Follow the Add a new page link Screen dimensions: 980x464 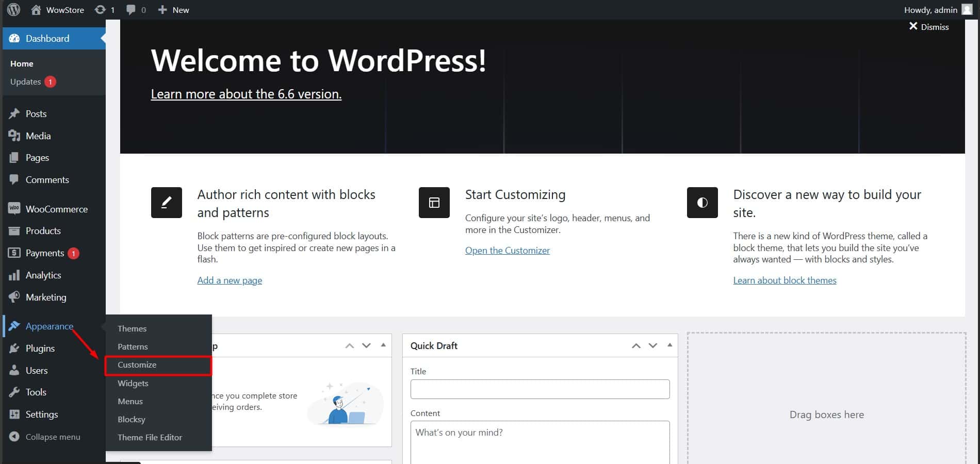point(230,280)
